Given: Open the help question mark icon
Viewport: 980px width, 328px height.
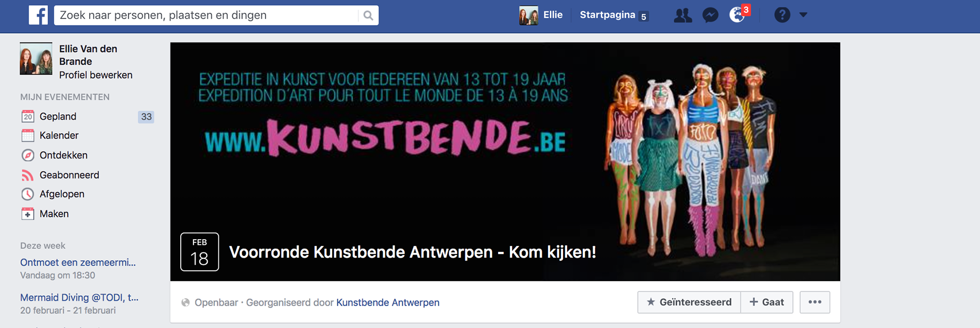Looking at the screenshot, I should pos(782,15).
